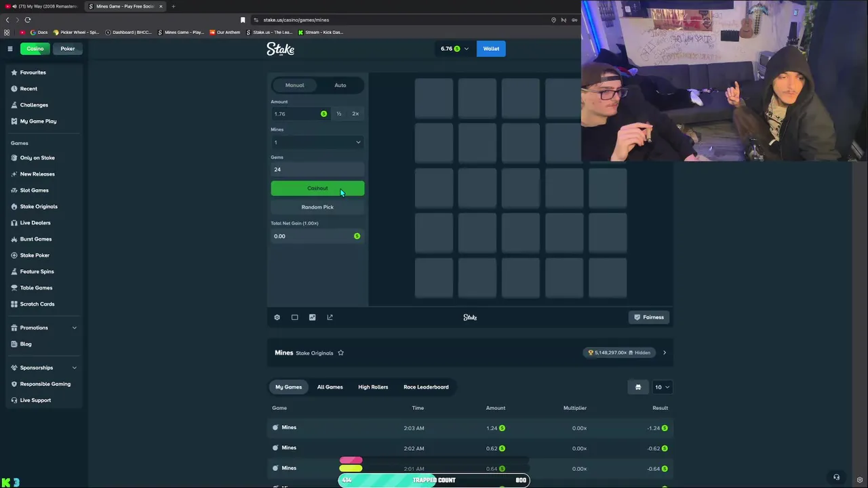Select Race Leaderboard tab
This screenshot has width=868, height=488.
(426, 387)
